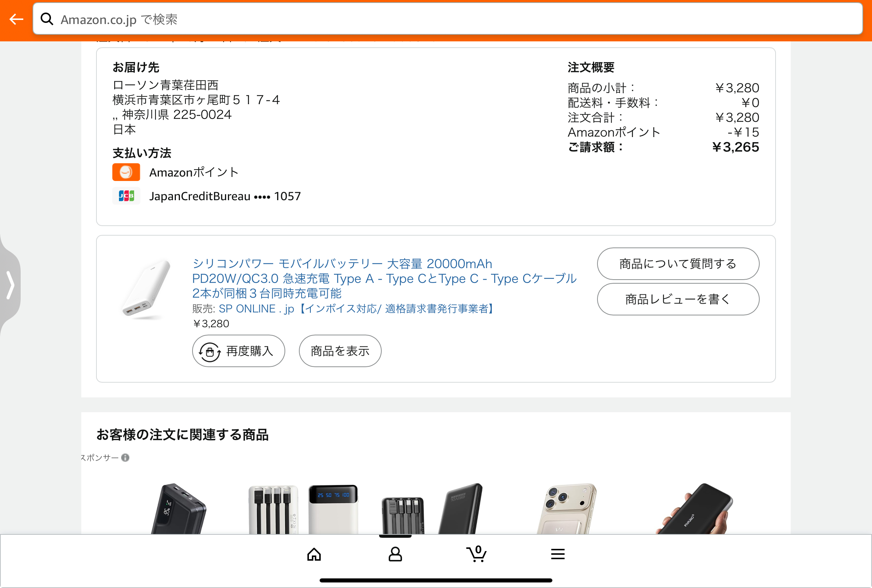This screenshot has height=588, width=872.
Task: Open the account profile icon
Action: click(x=395, y=554)
